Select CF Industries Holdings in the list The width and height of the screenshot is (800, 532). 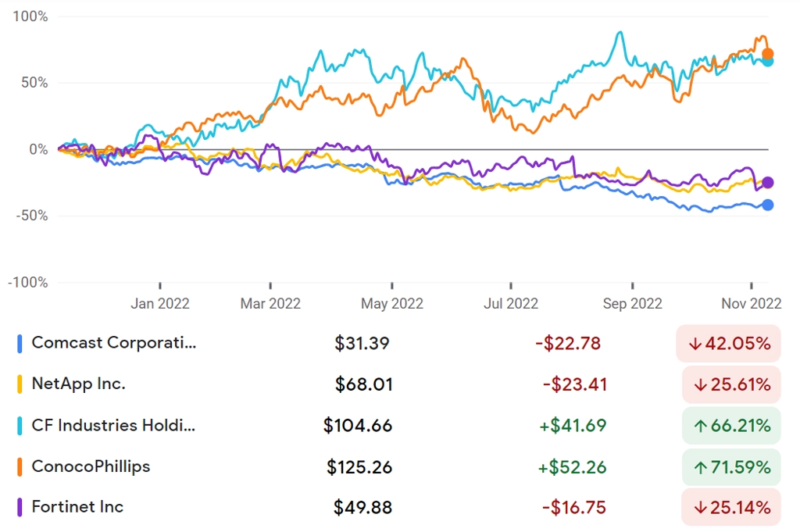coord(398,426)
